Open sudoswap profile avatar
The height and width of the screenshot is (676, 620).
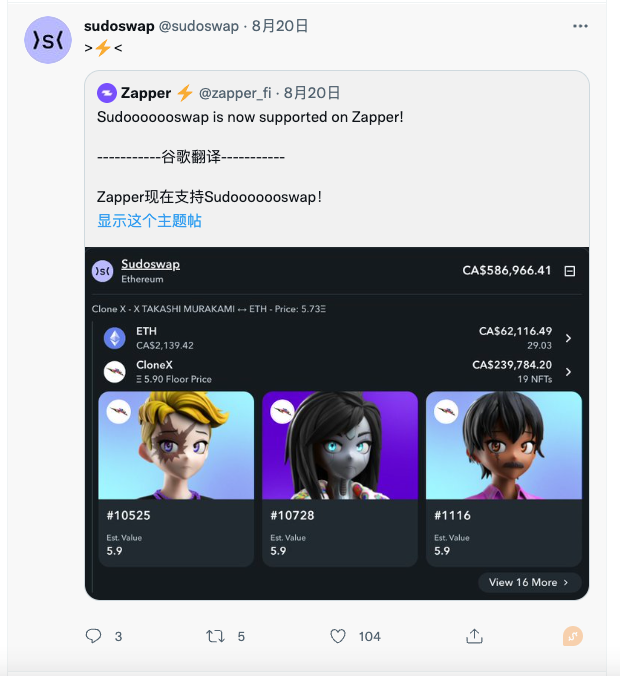(48, 40)
